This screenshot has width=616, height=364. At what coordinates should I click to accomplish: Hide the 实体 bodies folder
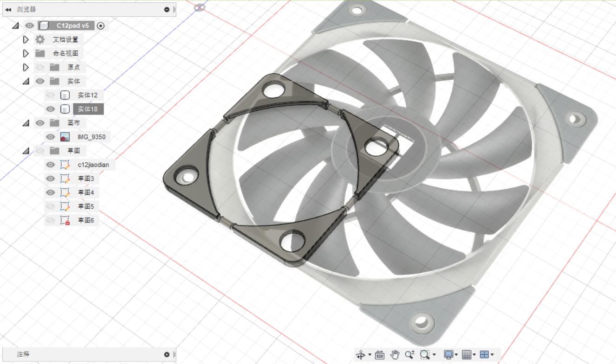pyautogui.click(x=40, y=81)
